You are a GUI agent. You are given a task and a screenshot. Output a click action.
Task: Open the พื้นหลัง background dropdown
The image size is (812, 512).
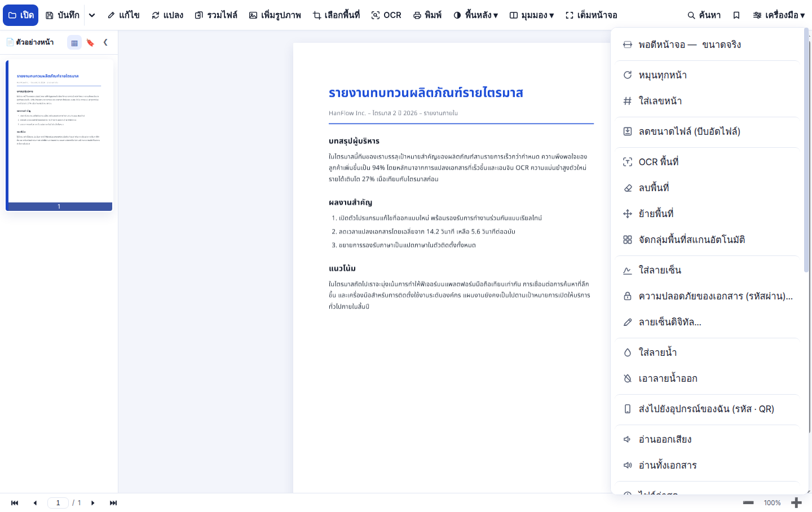[x=476, y=15]
